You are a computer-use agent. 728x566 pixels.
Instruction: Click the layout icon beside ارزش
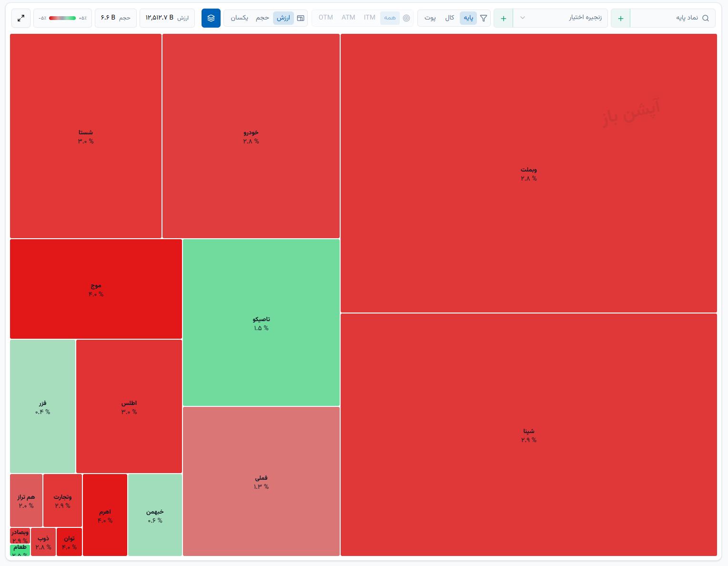coord(301,18)
